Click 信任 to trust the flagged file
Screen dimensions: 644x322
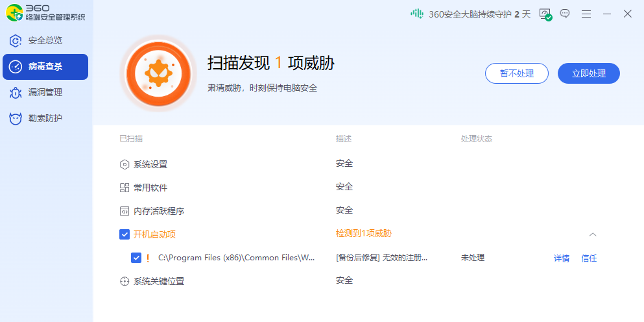[x=589, y=258]
